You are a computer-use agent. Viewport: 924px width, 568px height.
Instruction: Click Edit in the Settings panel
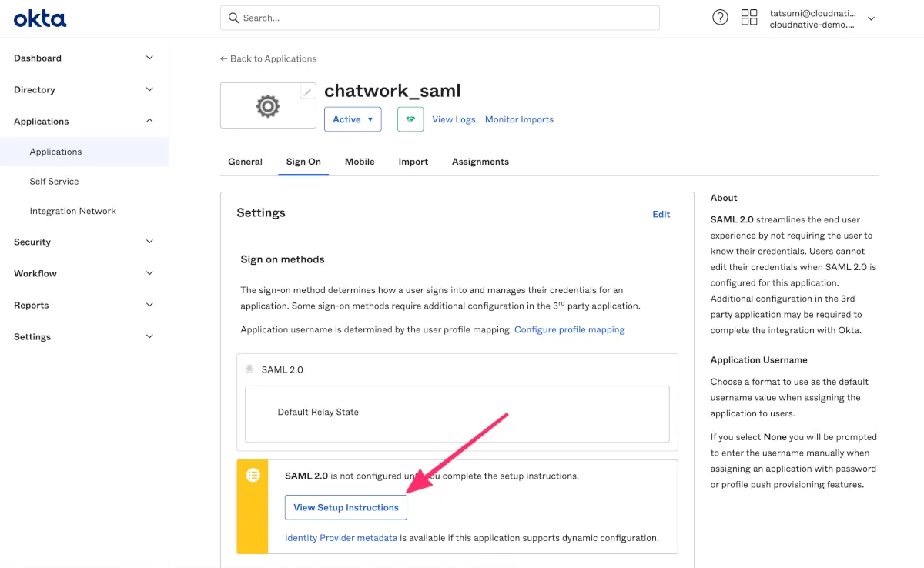pos(661,214)
